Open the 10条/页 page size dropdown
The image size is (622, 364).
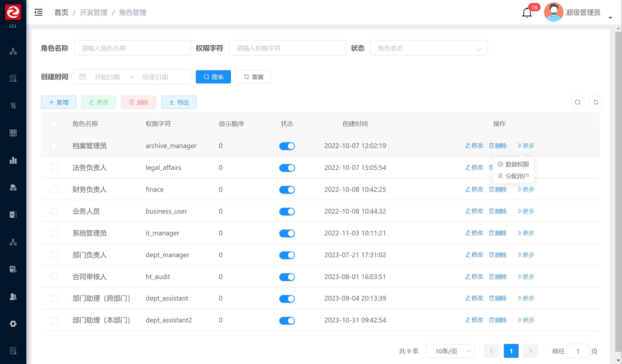click(450, 351)
